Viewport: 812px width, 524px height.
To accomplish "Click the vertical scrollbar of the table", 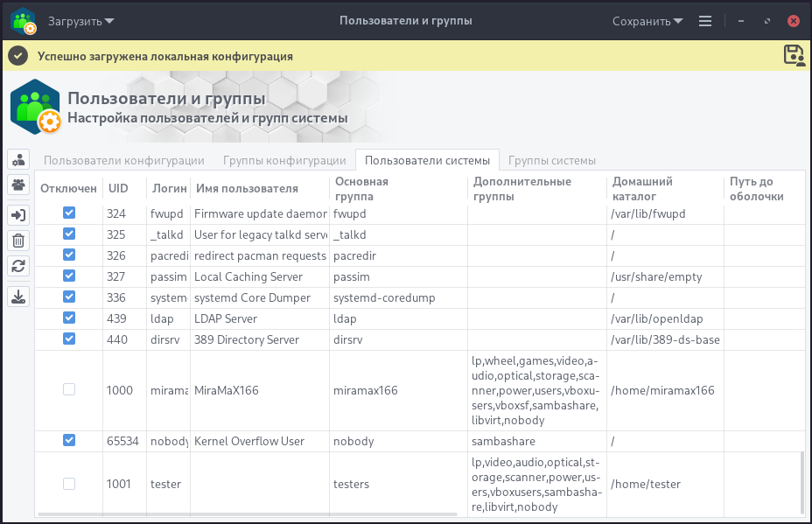I will tap(802, 483).
